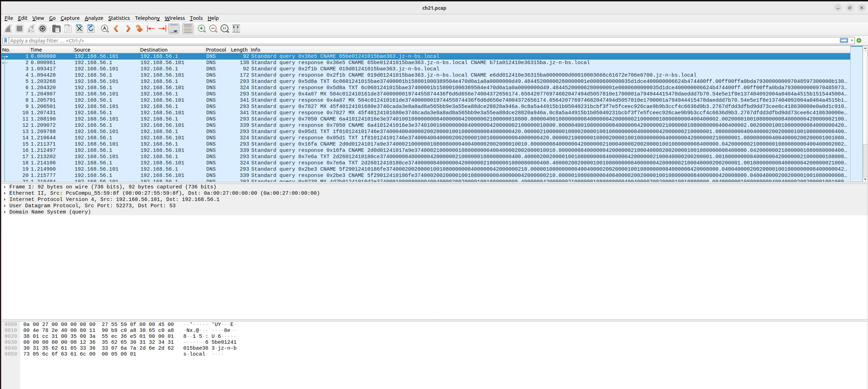868x389 pixels.
Task: Open capture options gear icon
Action: (43, 29)
